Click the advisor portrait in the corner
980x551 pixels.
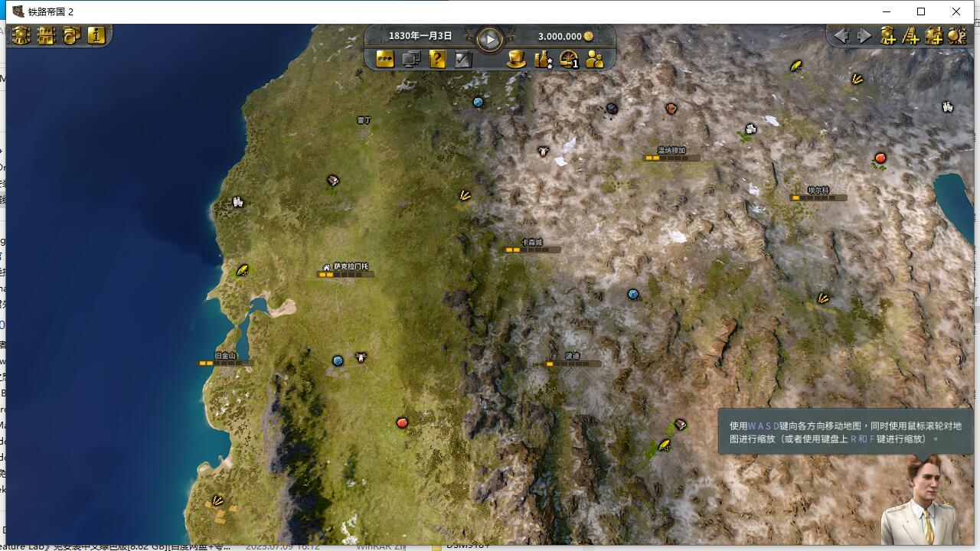pos(923,501)
